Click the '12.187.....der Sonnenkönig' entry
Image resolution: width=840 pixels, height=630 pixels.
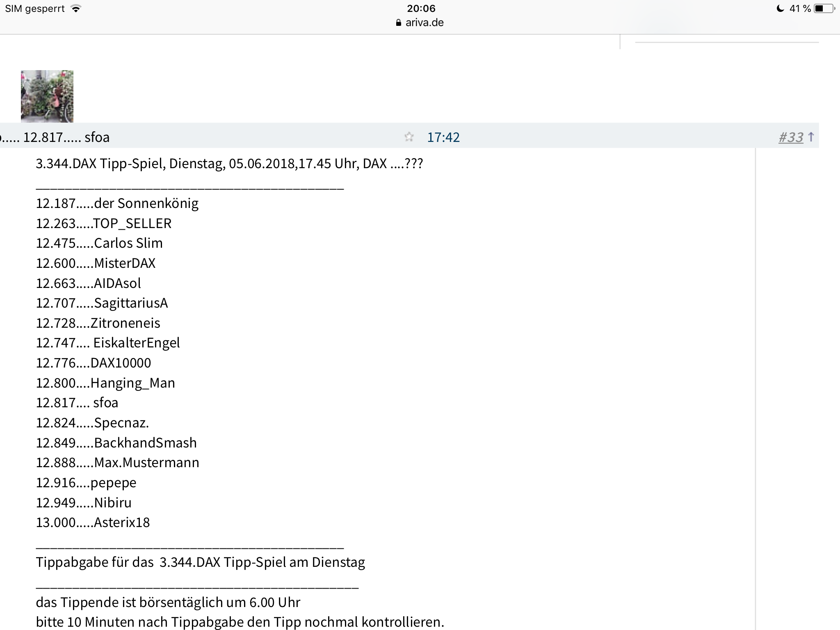click(x=117, y=203)
